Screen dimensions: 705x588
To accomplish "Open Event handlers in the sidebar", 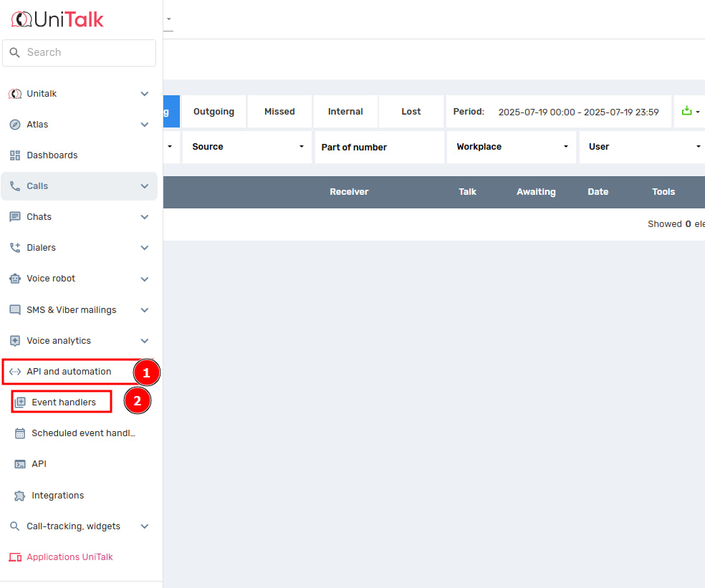I will (63, 403).
